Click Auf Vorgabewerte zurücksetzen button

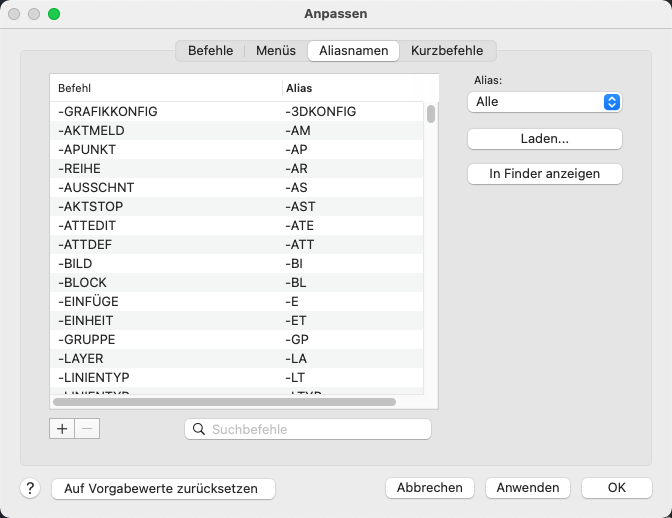tap(162, 488)
